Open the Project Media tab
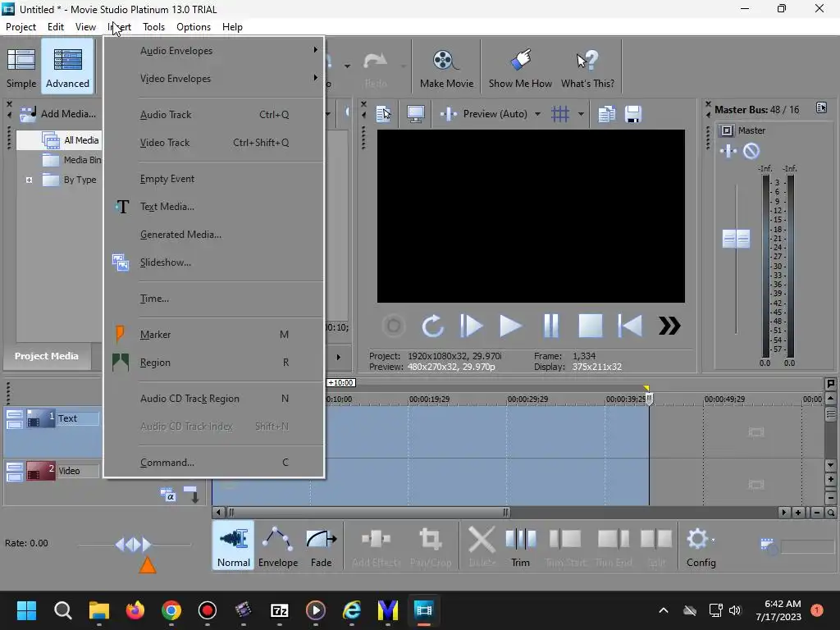 pyautogui.click(x=47, y=356)
